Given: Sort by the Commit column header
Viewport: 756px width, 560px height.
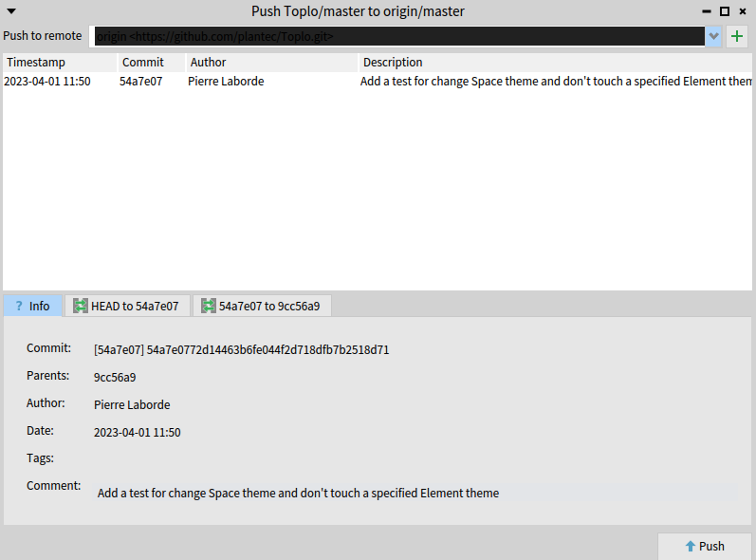Looking at the screenshot, I should 152,63.
